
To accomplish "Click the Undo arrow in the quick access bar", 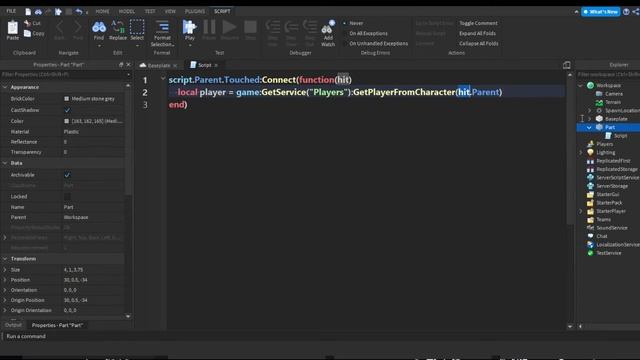I will 79,11.
